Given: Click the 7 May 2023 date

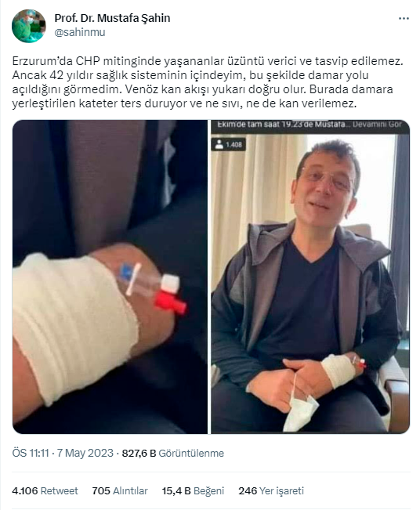Looking at the screenshot, I should (x=85, y=453).
